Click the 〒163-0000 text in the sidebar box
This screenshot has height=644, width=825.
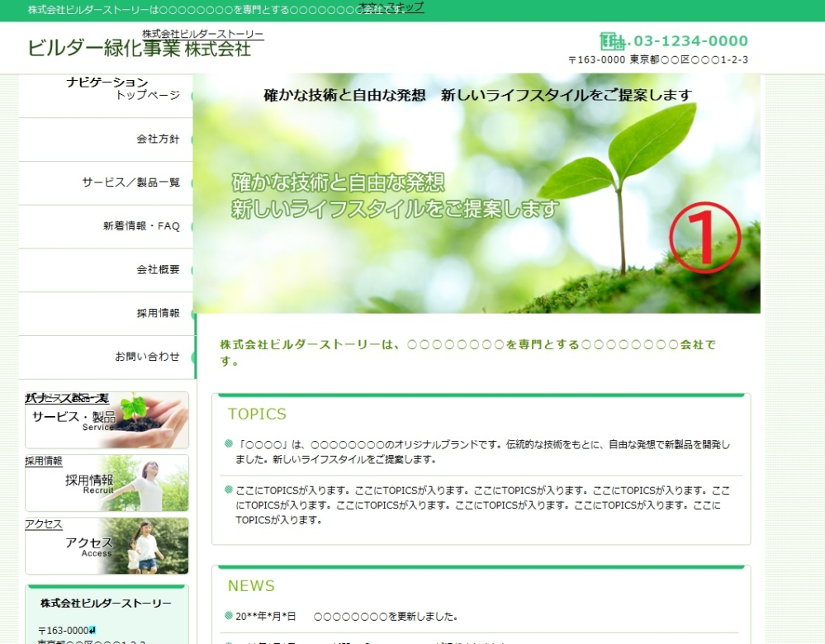coord(64,630)
